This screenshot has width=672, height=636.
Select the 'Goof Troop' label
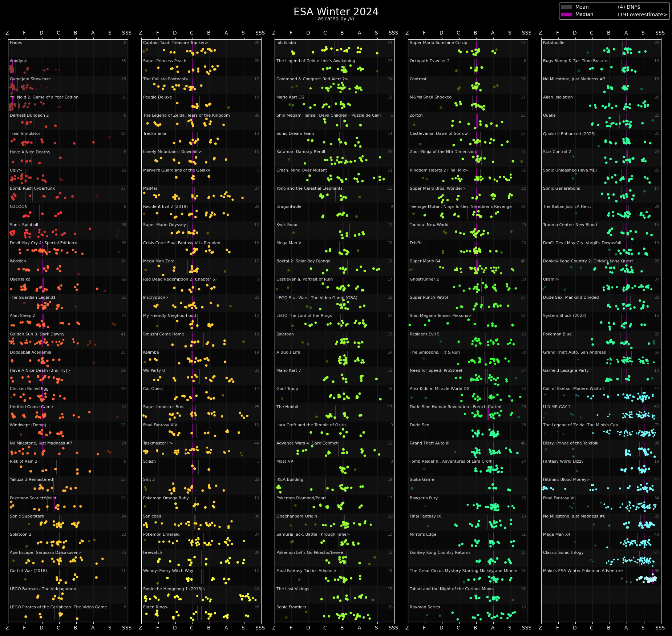click(x=287, y=389)
